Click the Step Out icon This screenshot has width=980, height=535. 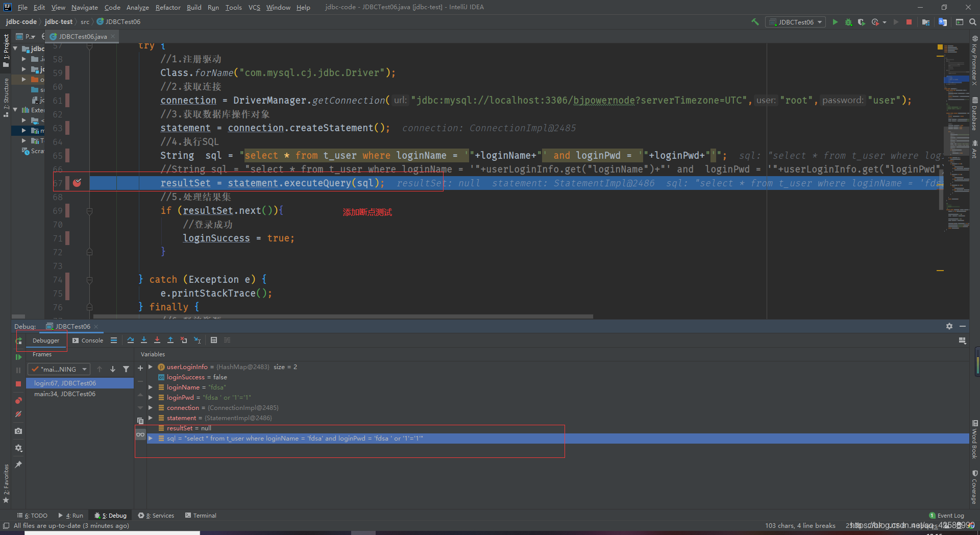(170, 340)
